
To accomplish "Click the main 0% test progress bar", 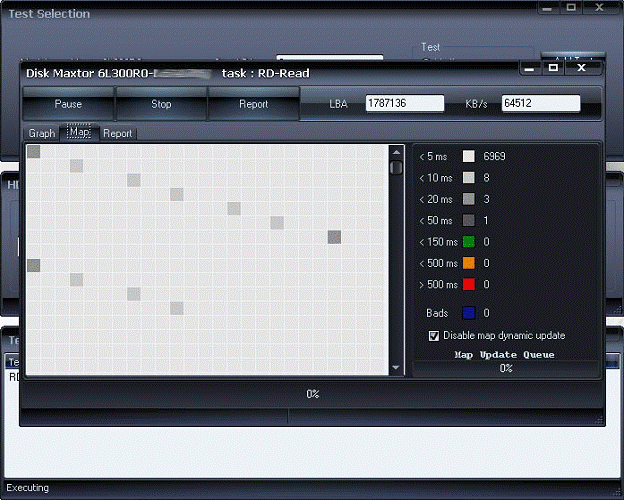I will (x=312, y=394).
